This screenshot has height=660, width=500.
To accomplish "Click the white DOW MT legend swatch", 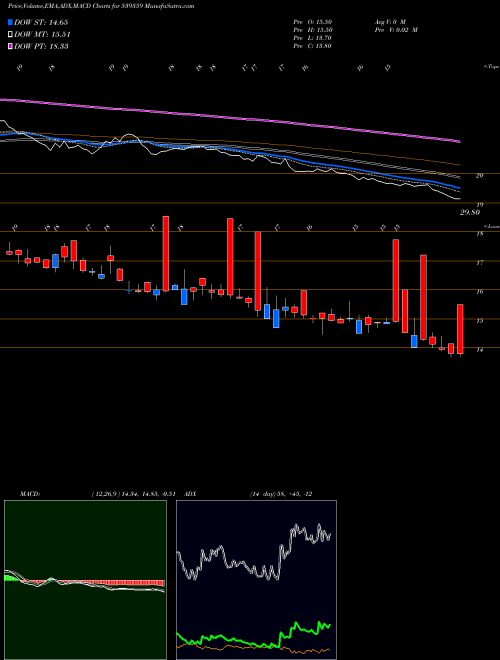I will click(11, 35).
